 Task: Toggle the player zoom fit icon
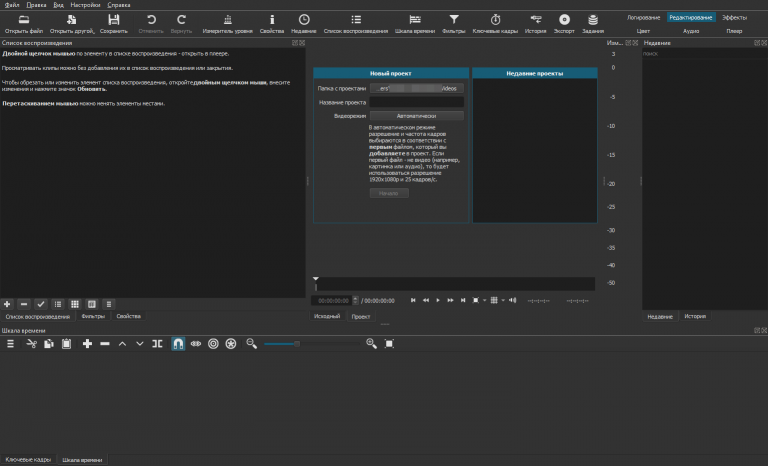(x=476, y=300)
